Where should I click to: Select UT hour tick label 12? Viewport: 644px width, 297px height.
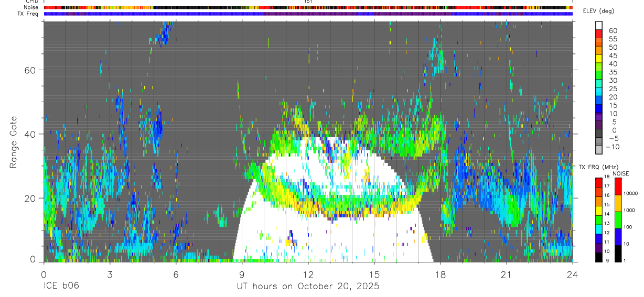(x=308, y=274)
